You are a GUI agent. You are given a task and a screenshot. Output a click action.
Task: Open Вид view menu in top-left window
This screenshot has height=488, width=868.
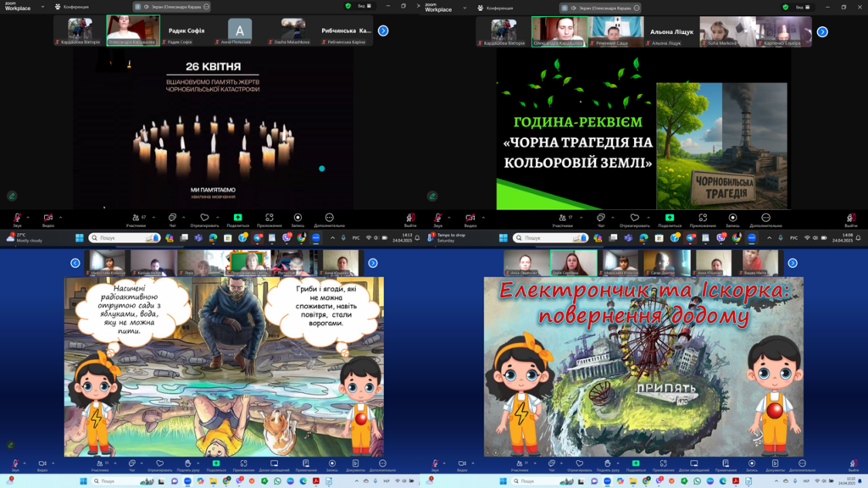click(x=364, y=6)
